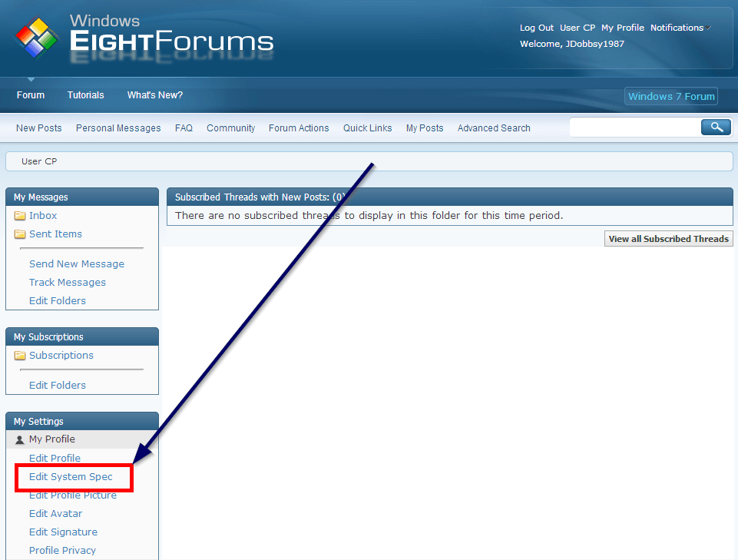The width and height of the screenshot is (738, 560).
Task: Open the What's New? tab
Action: click(x=155, y=95)
